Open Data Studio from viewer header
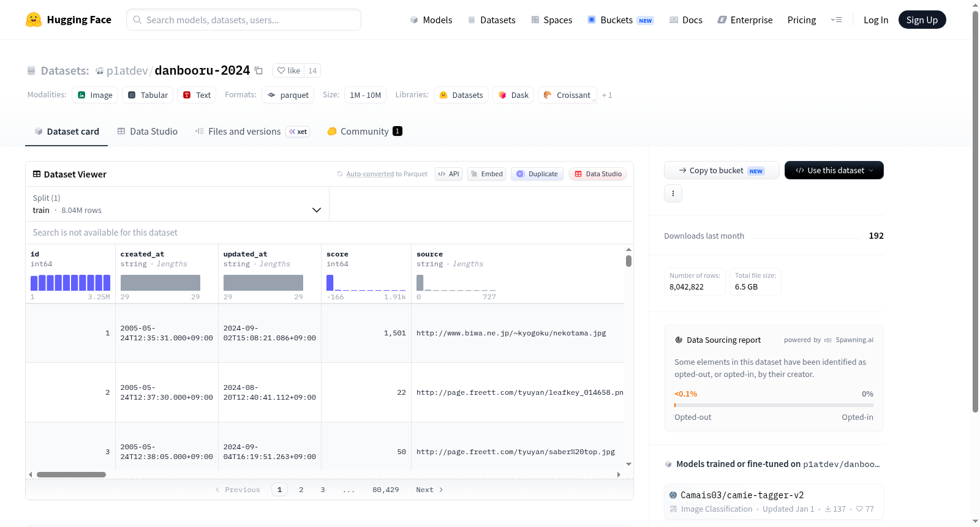The width and height of the screenshot is (980, 527). pyautogui.click(x=598, y=174)
